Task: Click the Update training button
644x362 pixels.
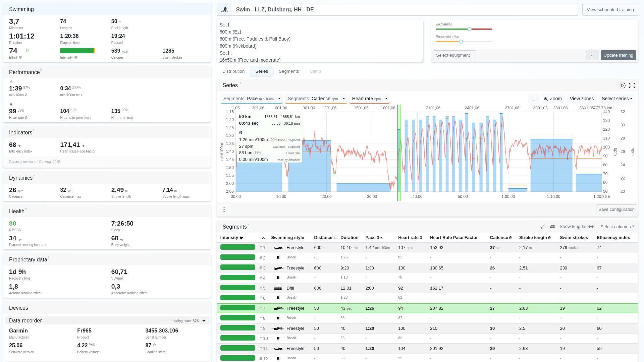Action: click(x=618, y=55)
